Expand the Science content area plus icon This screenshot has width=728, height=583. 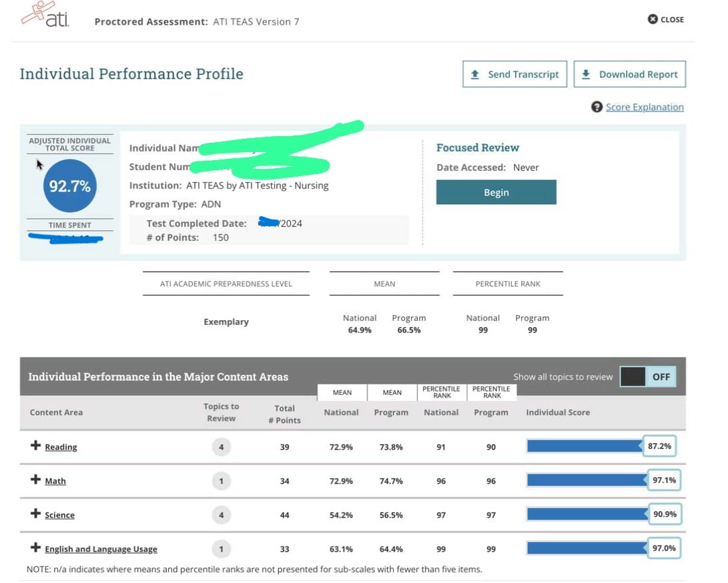click(35, 514)
